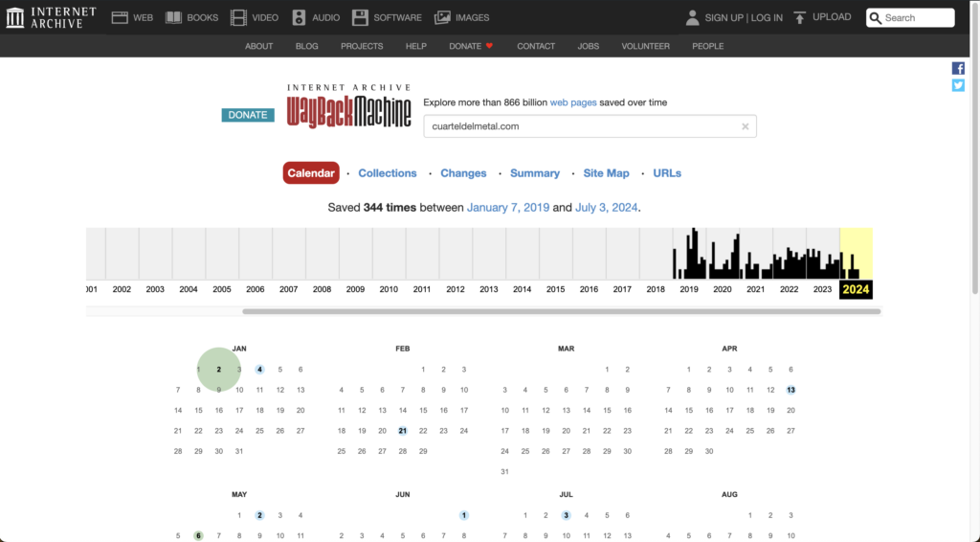Open the Blog menu item
Image resolution: width=980 pixels, height=542 pixels.
pyautogui.click(x=307, y=46)
